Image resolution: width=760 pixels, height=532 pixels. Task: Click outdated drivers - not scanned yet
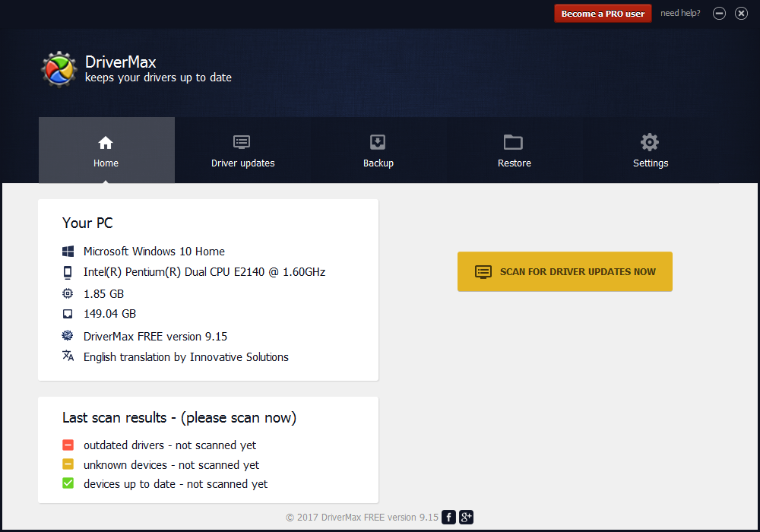(169, 445)
